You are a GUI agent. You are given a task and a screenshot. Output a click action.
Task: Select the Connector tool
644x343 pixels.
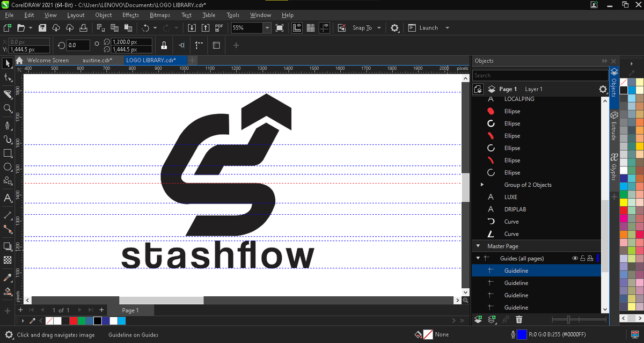click(8, 229)
